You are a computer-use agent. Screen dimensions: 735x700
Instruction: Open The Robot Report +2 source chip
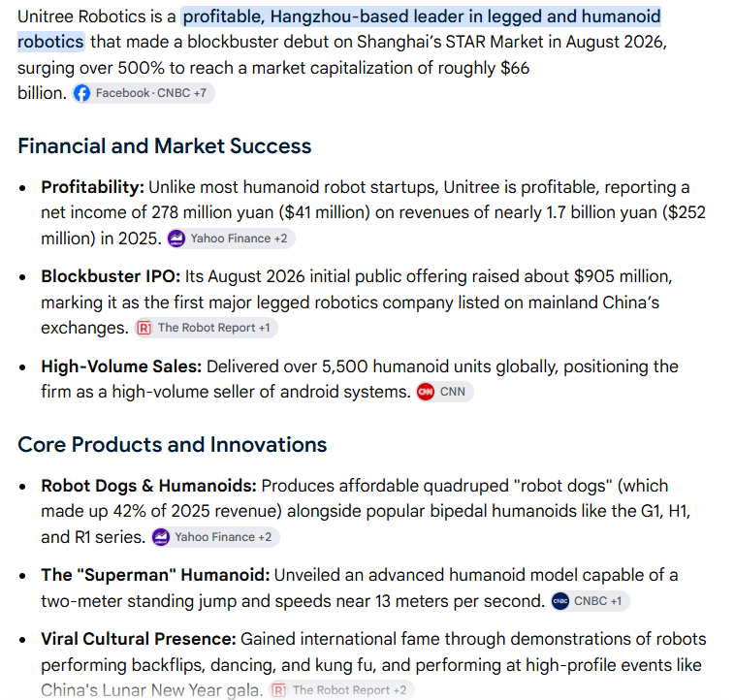pyautogui.click(x=341, y=690)
